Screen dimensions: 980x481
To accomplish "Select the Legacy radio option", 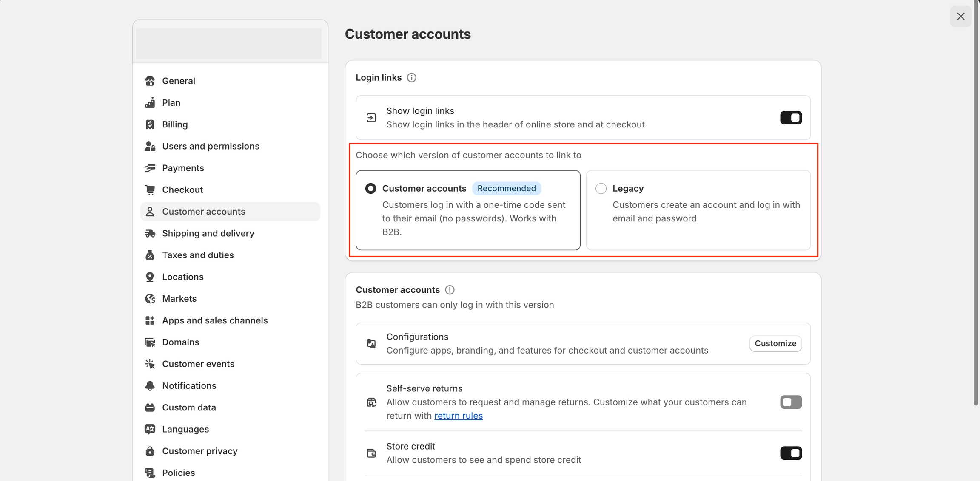I will [x=601, y=189].
